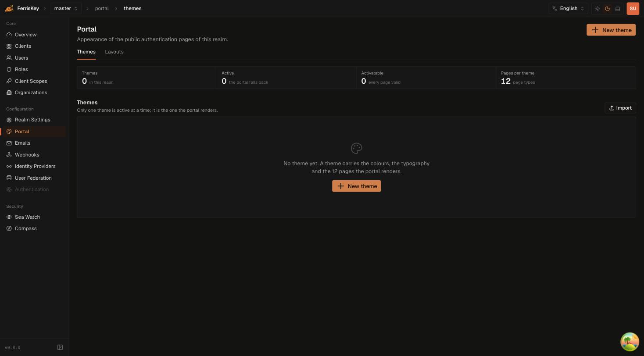Switch to system theme with the laptop icon

click(x=618, y=8)
